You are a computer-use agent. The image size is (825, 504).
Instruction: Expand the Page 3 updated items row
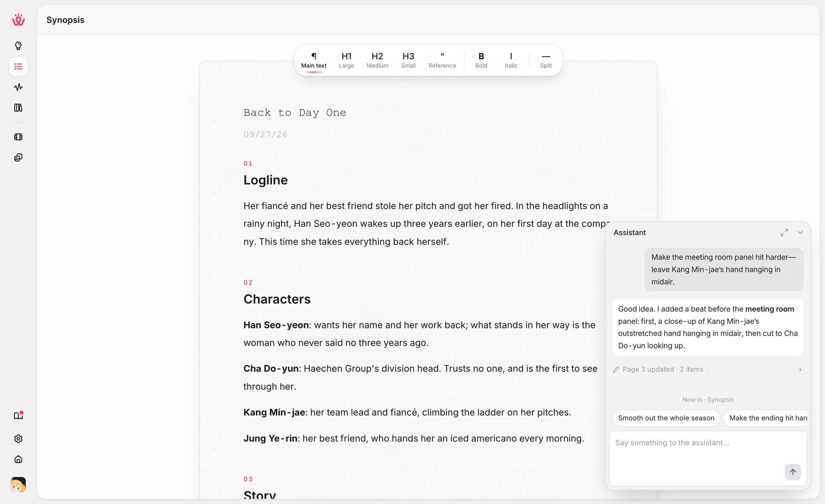click(708, 370)
